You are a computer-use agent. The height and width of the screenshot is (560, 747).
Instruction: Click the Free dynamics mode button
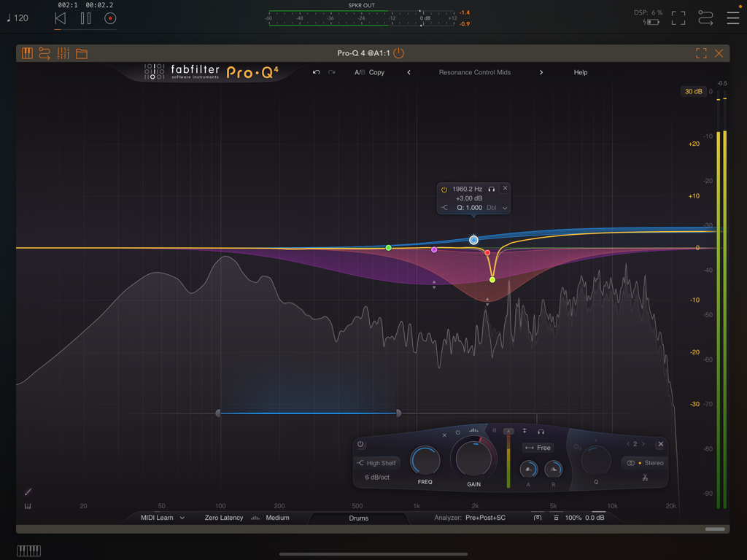[538, 447]
